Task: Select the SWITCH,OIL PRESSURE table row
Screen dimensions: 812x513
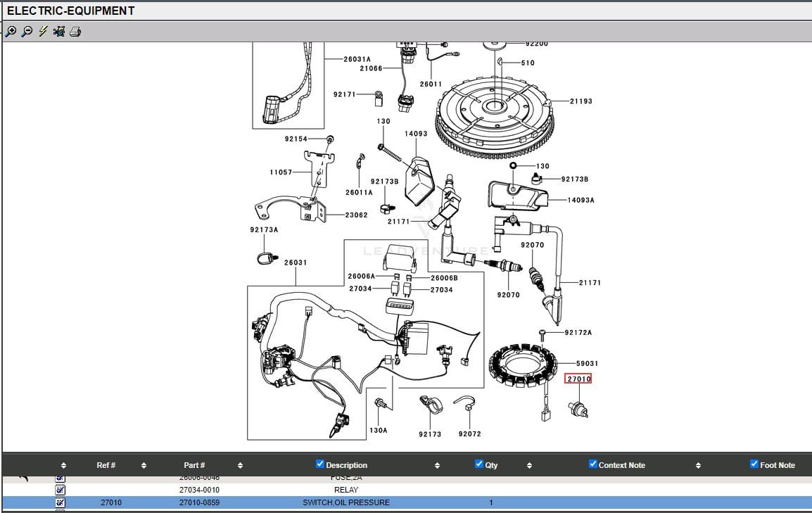Action: tap(345, 502)
